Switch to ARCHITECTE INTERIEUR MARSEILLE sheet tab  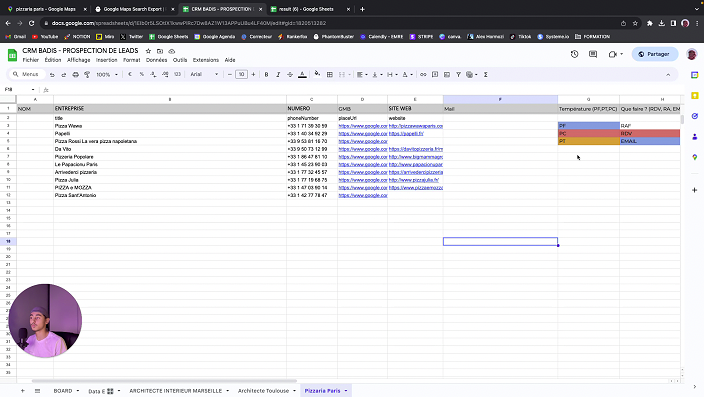pyautogui.click(x=176, y=391)
